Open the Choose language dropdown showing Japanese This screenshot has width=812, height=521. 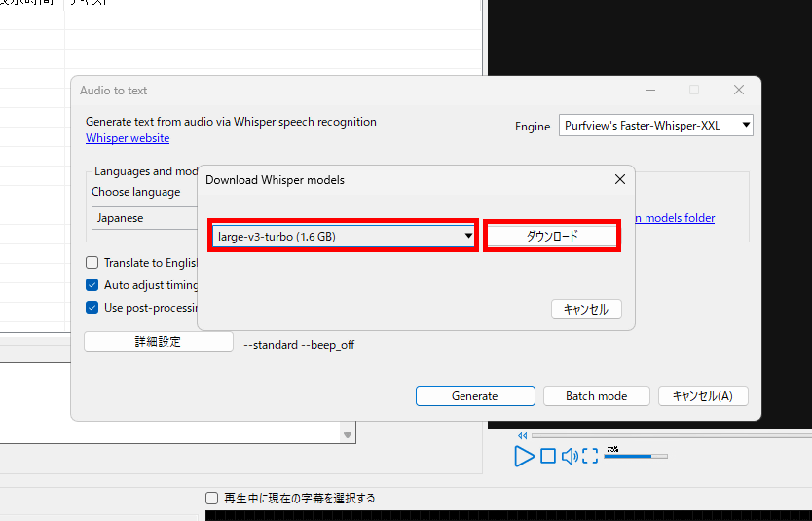(x=144, y=218)
